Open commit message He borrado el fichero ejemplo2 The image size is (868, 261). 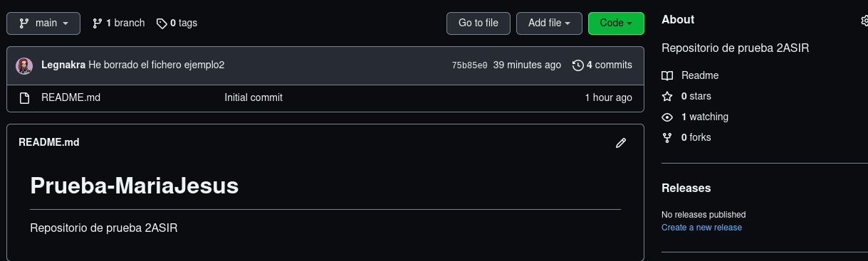click(157, 65)
